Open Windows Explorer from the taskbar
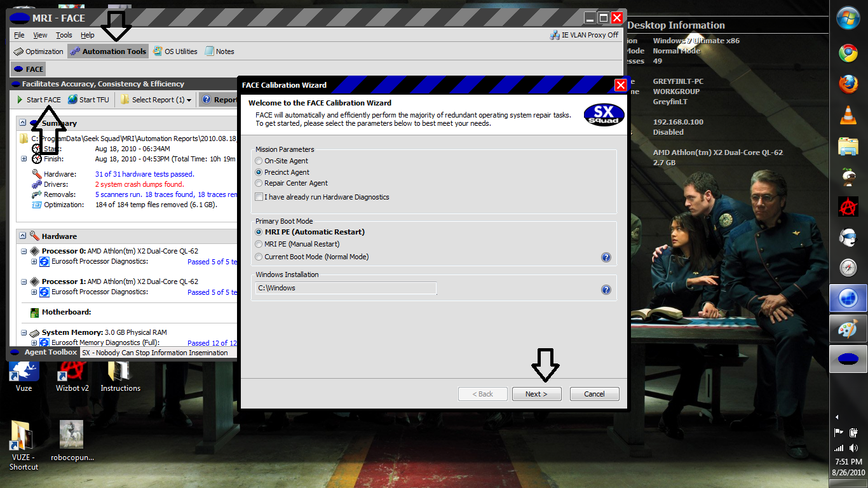Screen dimensions: 868x488 click(x=848, y=146)
